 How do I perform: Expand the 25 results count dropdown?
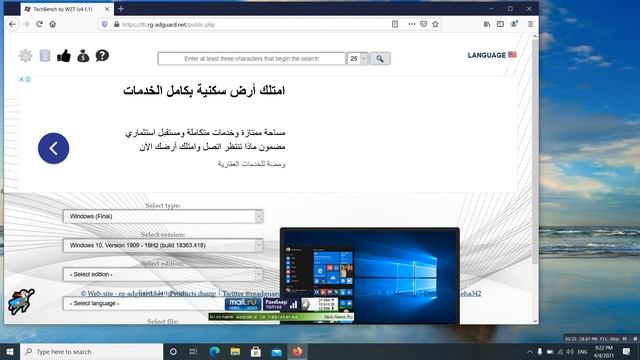(x=358, y=59)
